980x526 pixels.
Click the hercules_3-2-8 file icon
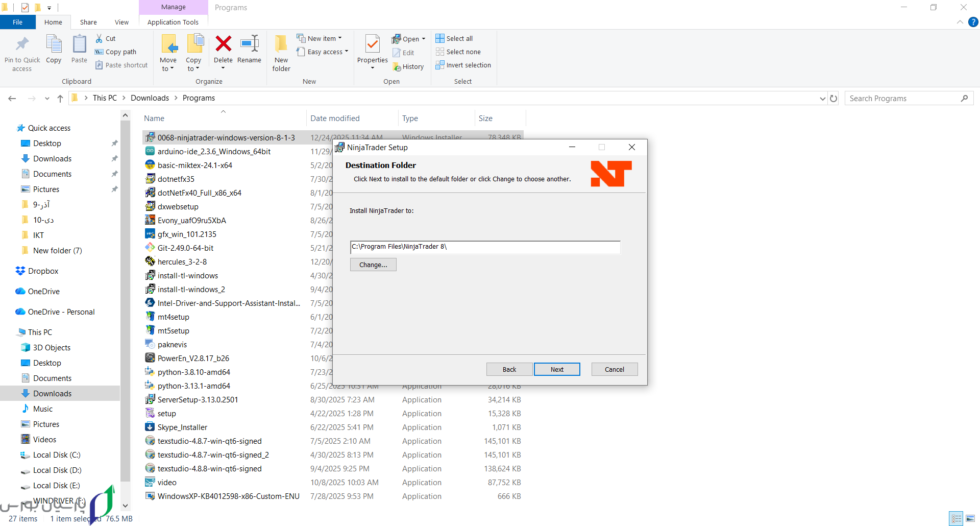coord(150,261)
